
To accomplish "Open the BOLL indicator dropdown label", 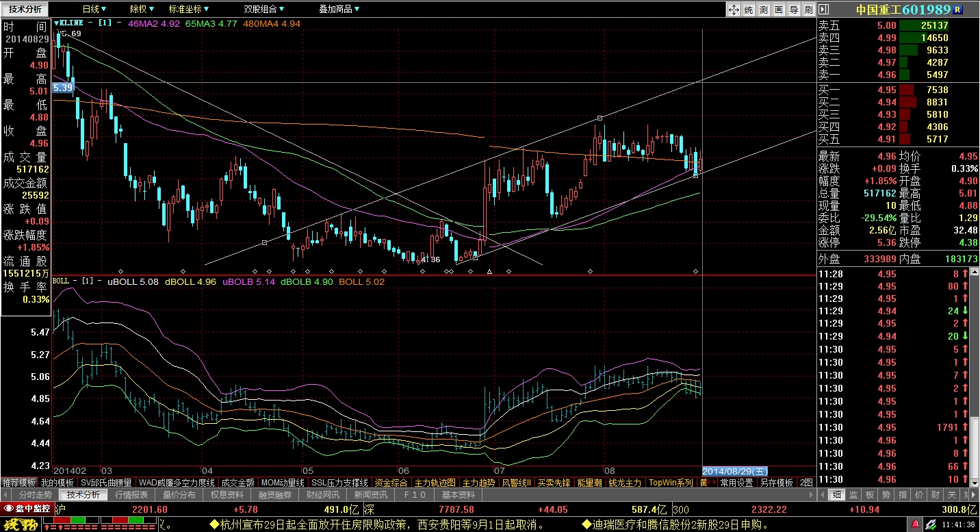I will pyautogui.click(x=61, y=281).
